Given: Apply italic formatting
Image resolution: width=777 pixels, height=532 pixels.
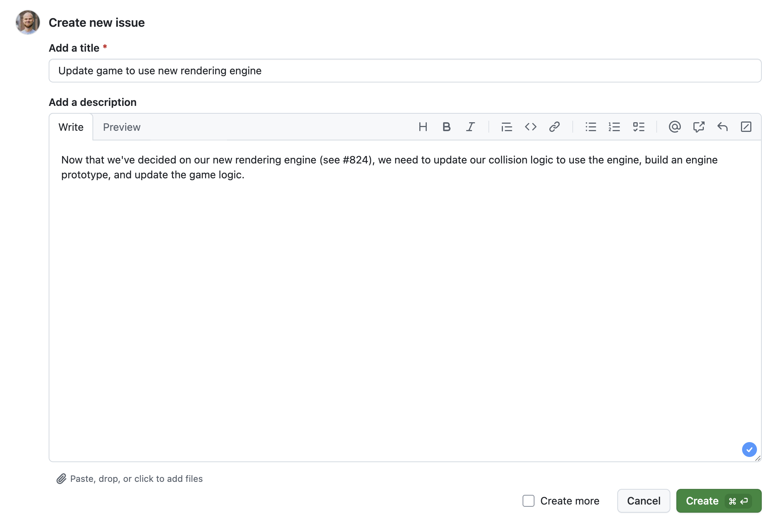Looking at the screenshot, I should [470, 127].
